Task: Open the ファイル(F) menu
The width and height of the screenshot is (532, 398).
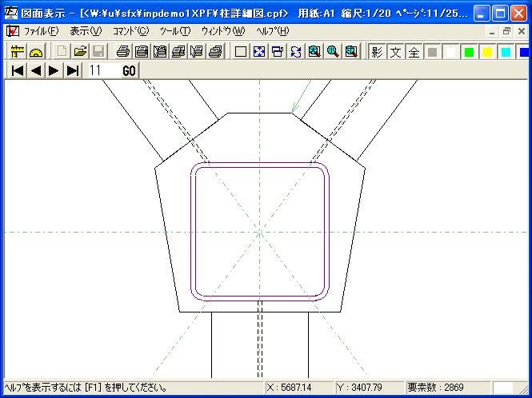Action: [x=41, y=31]
